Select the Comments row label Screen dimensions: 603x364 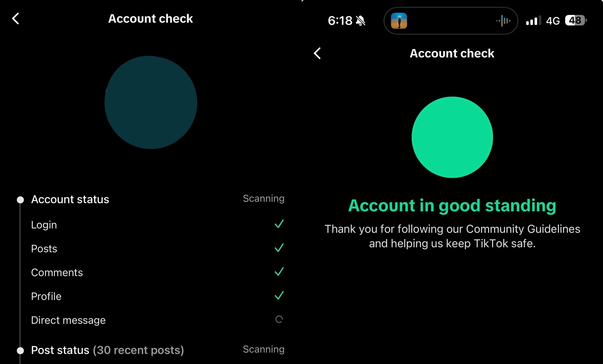point(57,273)
